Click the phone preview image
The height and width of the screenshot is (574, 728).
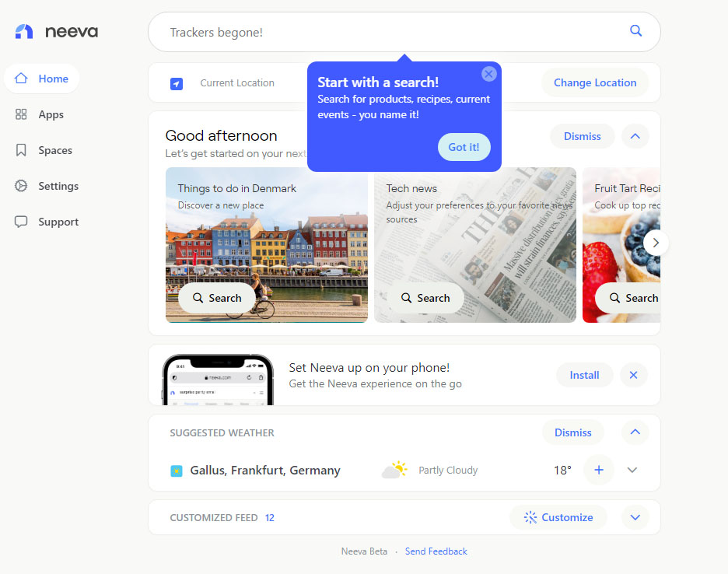[x=218, y=380]
